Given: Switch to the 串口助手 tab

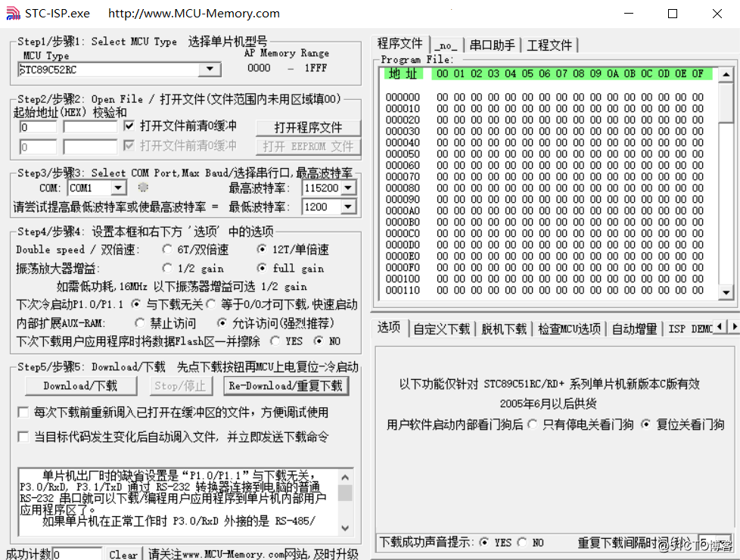Looking at the screenshot, I should tap(490, 44).
